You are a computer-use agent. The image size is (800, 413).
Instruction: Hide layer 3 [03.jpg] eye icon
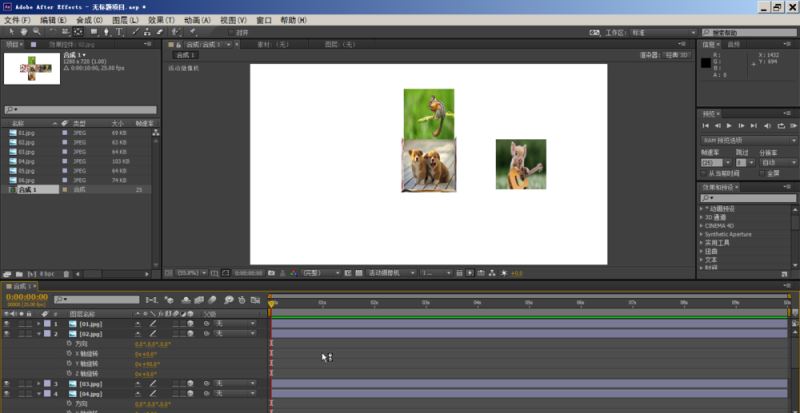tap(7, 383)
